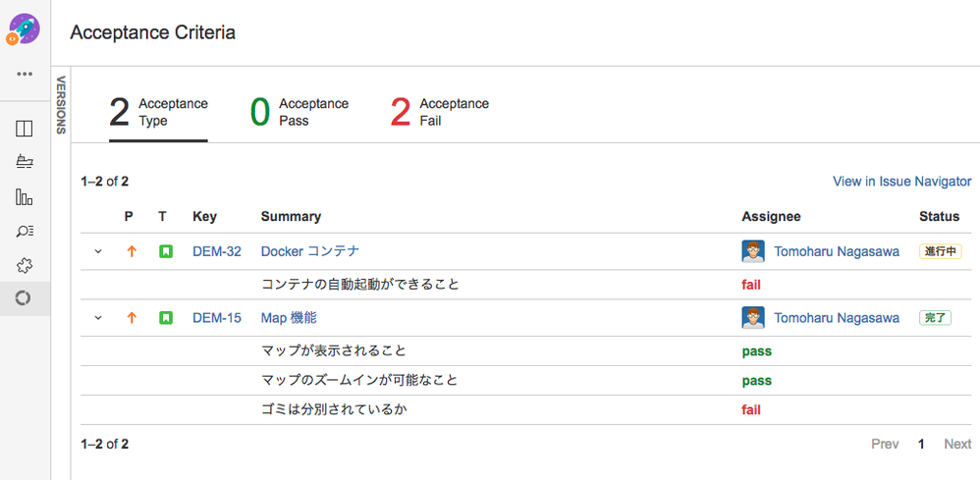
Task: Click the 進行中 status badge
Action: [940, 252]
